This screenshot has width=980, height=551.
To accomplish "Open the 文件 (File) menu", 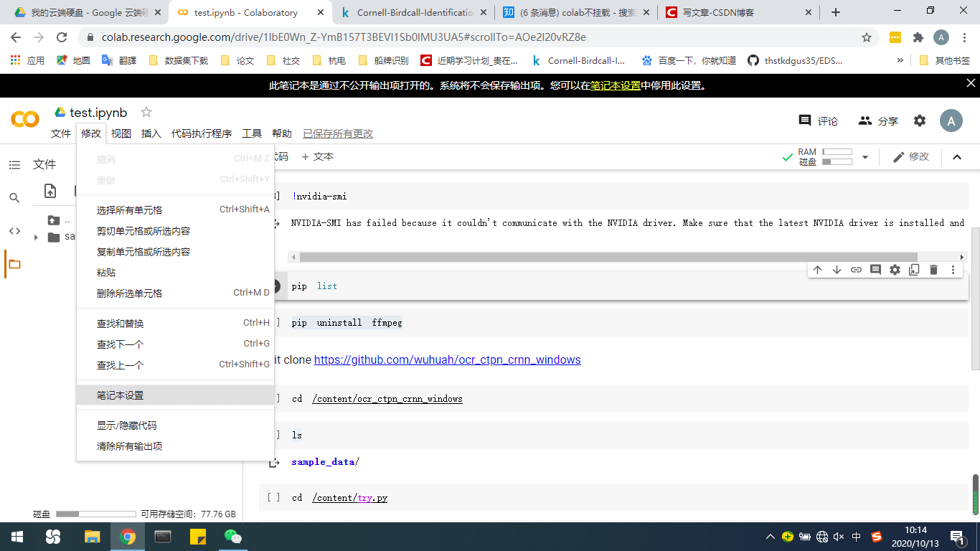I will point(61,133).
